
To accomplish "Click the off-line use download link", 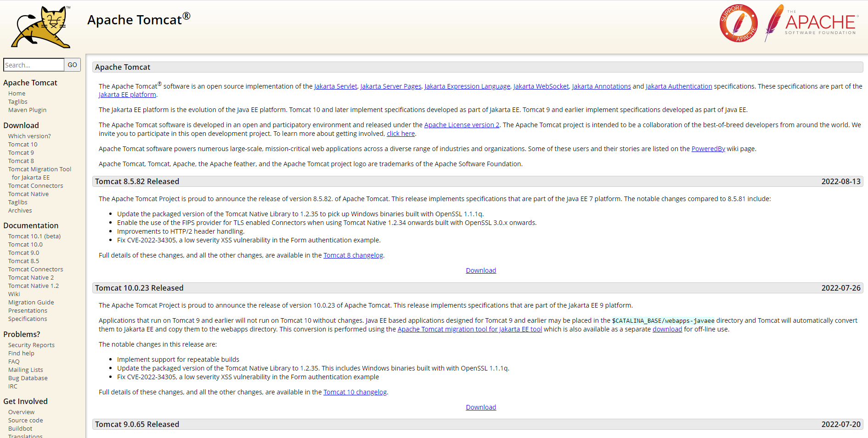I will point(667,329).
